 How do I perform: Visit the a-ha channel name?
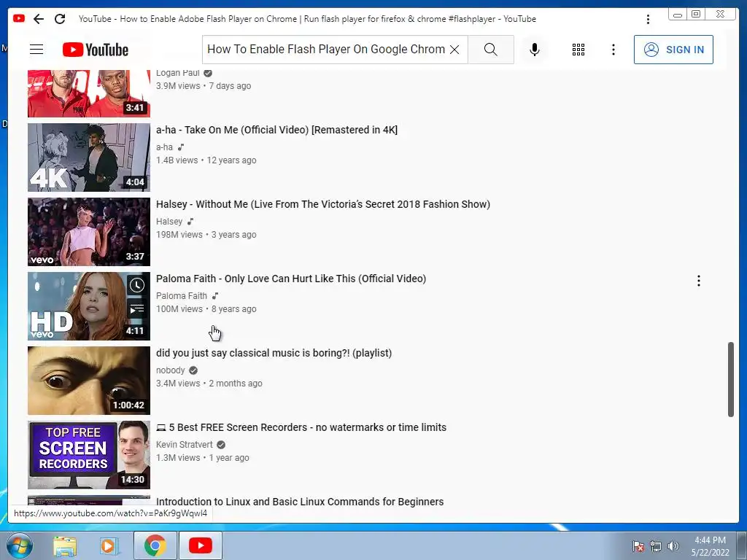pos(164,147)
